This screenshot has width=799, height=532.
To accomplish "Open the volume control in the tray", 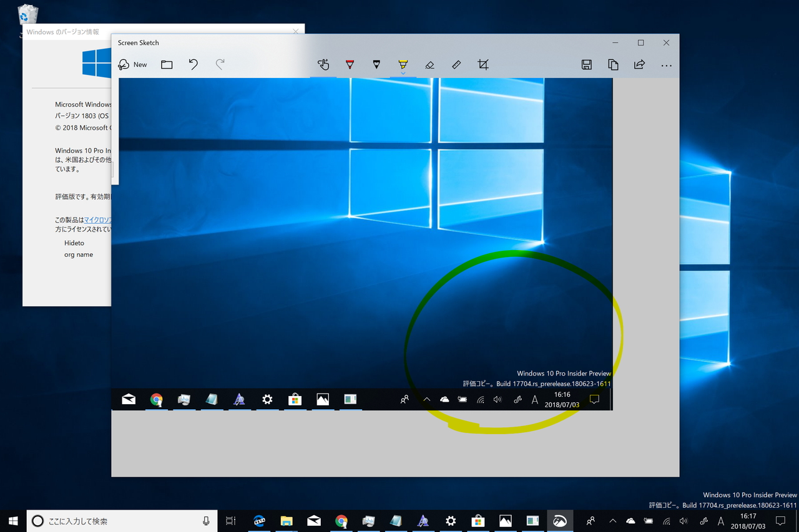I will (x=684, y=521).
